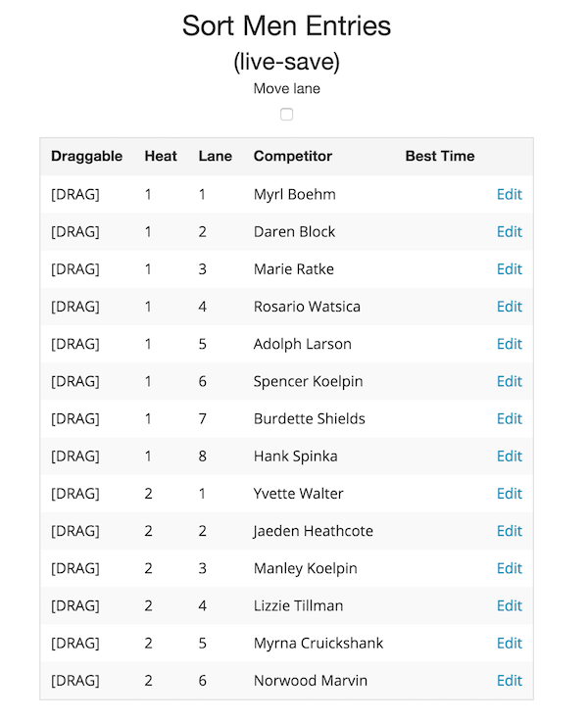
Task: Select competitor name Manley Koelpin
Action: [x=305, y=568]
